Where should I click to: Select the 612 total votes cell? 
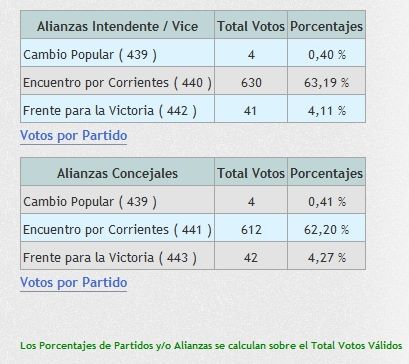coord(251,228)
